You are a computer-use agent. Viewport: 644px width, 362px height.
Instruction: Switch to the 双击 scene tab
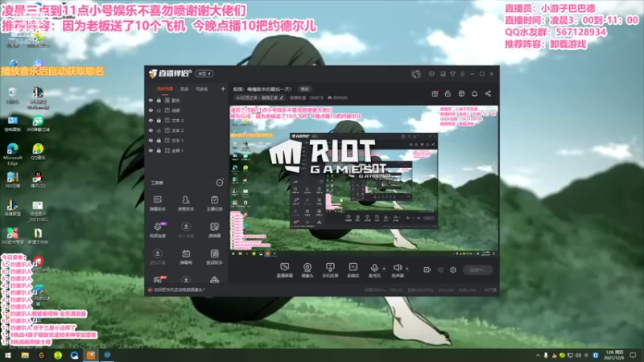(x=184, y=88)
